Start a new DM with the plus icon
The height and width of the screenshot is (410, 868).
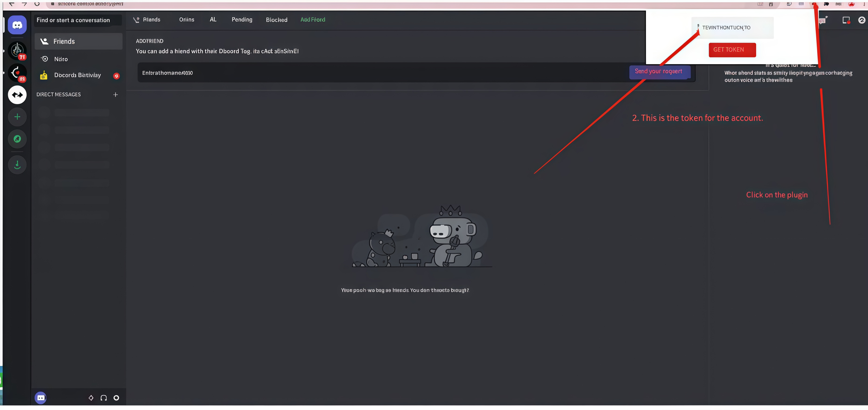click(x=116, y=95)
